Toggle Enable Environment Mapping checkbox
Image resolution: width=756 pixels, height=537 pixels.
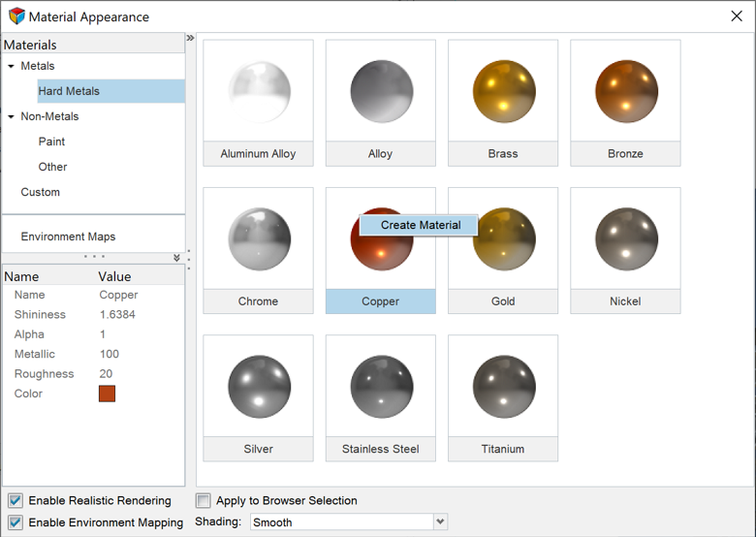pyautogui.click(x=16, y=522)
